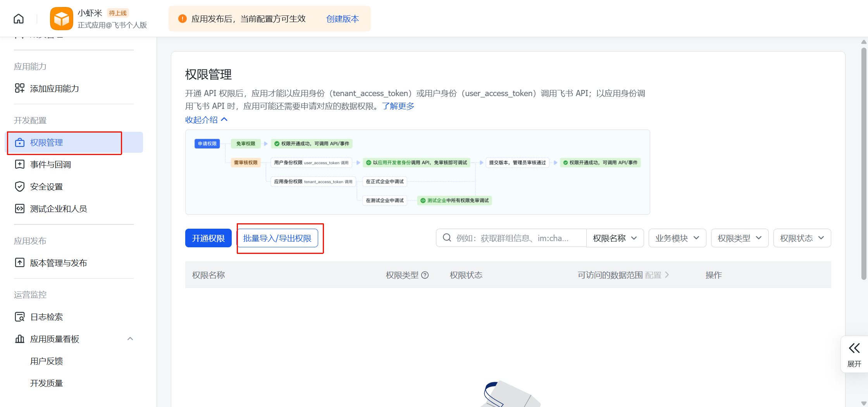The width and height of the screenshot is (868, 407).
Task: Open the 权限类型 filter dropdown
Action: point(739,238)
